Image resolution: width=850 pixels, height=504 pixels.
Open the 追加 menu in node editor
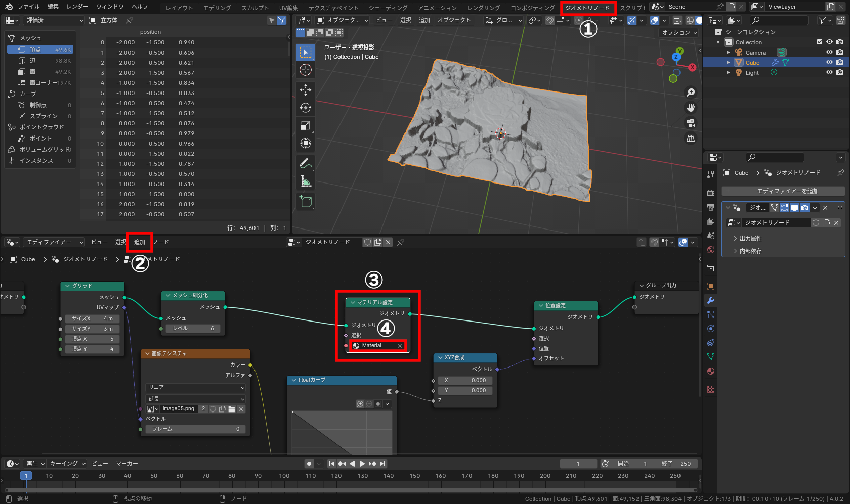(140, 242)
